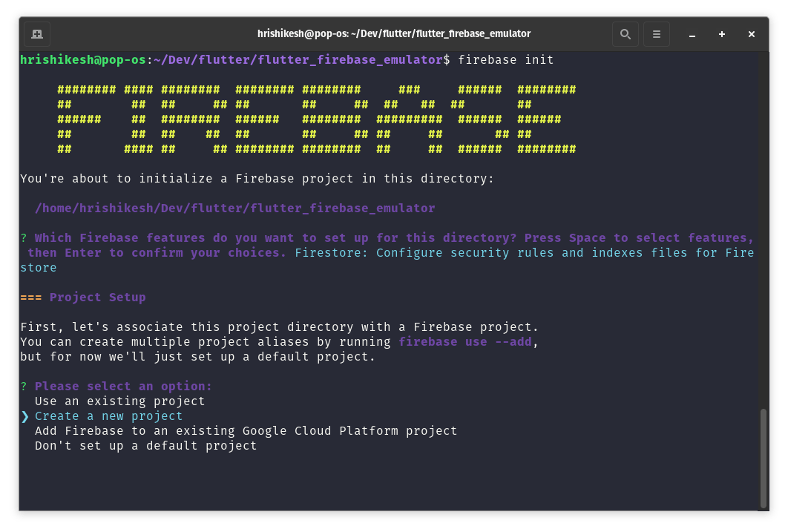Maximize the terminal window
The width and height of the screenshot is (788, 532).
[721, 34]
